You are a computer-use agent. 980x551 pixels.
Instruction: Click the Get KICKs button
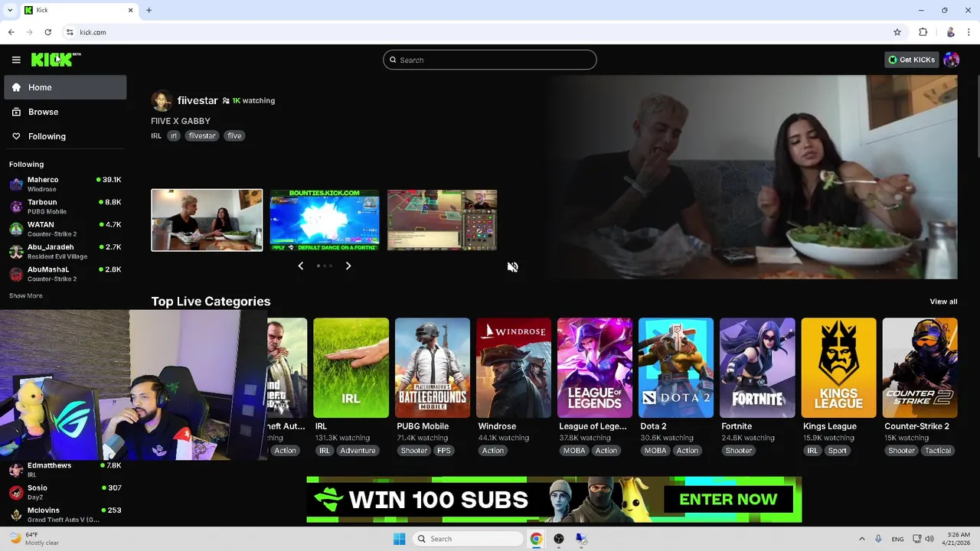(x=911, y=60)
